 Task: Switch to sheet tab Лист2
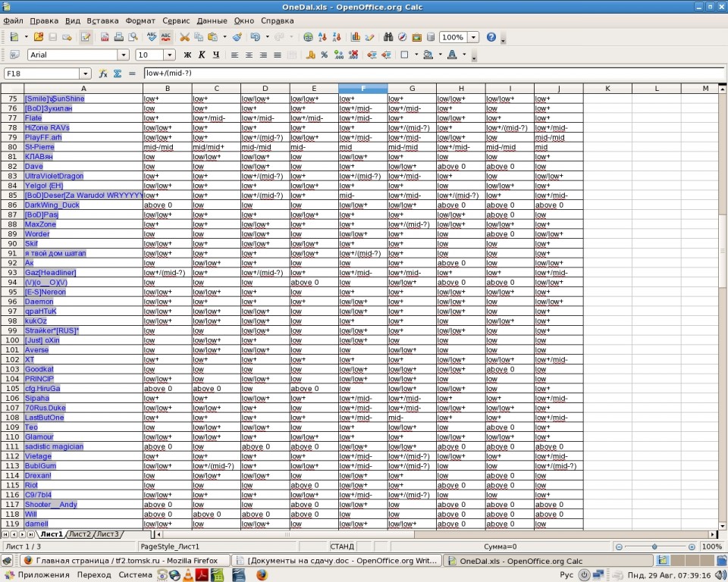[x=80, y=534]
